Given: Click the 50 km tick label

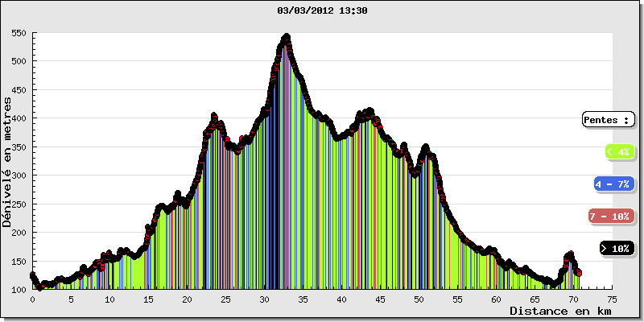Looking at the screenshot, I should [419, 299].
